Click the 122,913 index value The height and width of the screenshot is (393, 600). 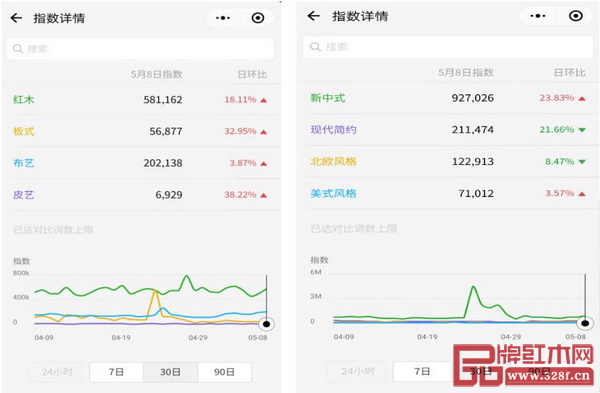(x=473, y=161)
